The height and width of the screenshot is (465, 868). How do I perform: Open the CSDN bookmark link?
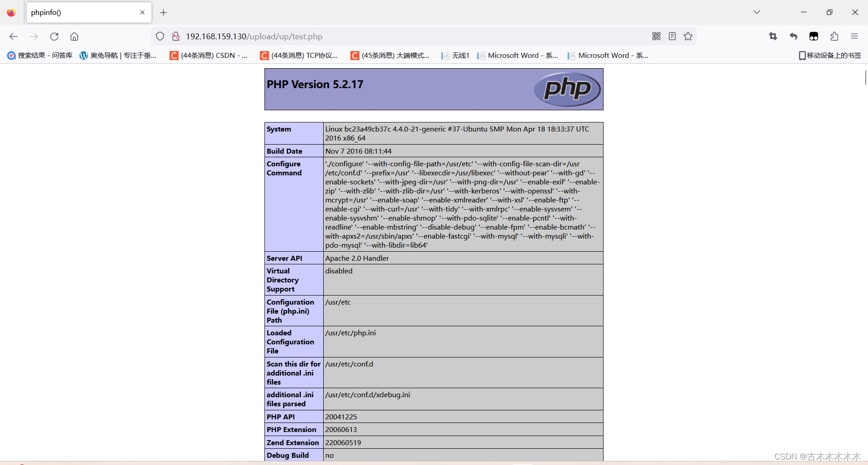(x=209, y=55)
